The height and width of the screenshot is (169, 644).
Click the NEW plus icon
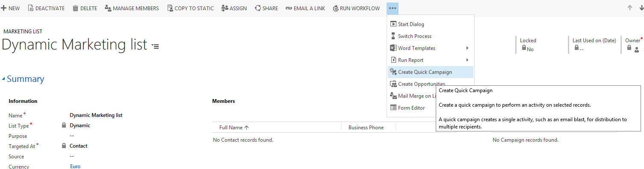click(3, 8)
